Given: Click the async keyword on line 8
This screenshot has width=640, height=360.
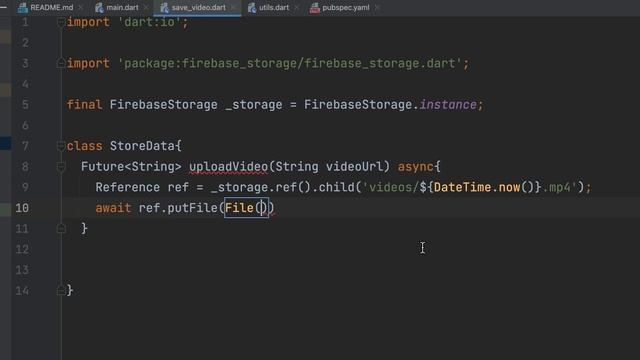Looking at the screenshot, I should (416, 167).
